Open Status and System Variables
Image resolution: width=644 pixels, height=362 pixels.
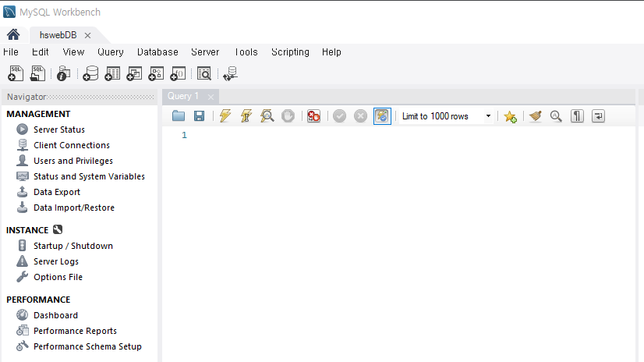click(89, 176)
